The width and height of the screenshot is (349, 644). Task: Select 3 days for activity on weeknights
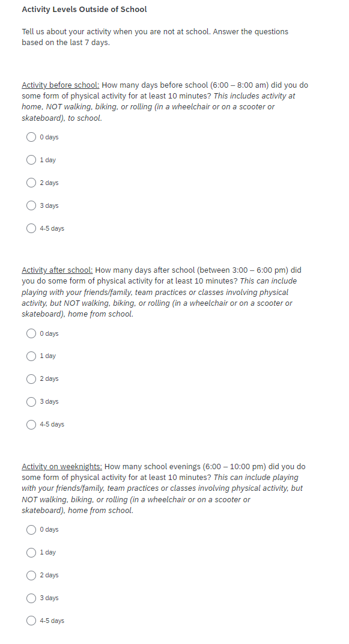click(x=31, y=598)
